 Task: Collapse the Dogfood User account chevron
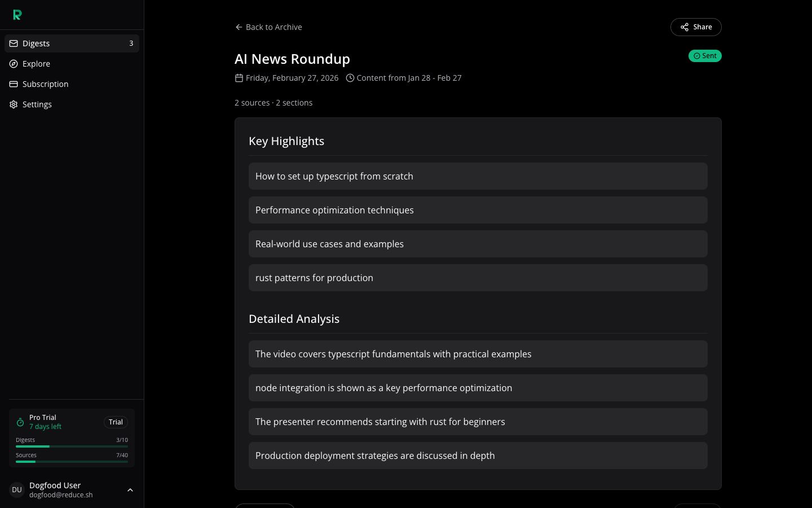click(130, 490)
